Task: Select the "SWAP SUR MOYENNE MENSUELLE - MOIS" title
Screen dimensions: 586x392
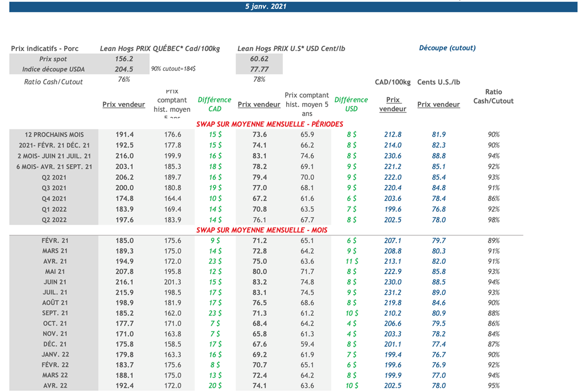Action: click(262, 230)
